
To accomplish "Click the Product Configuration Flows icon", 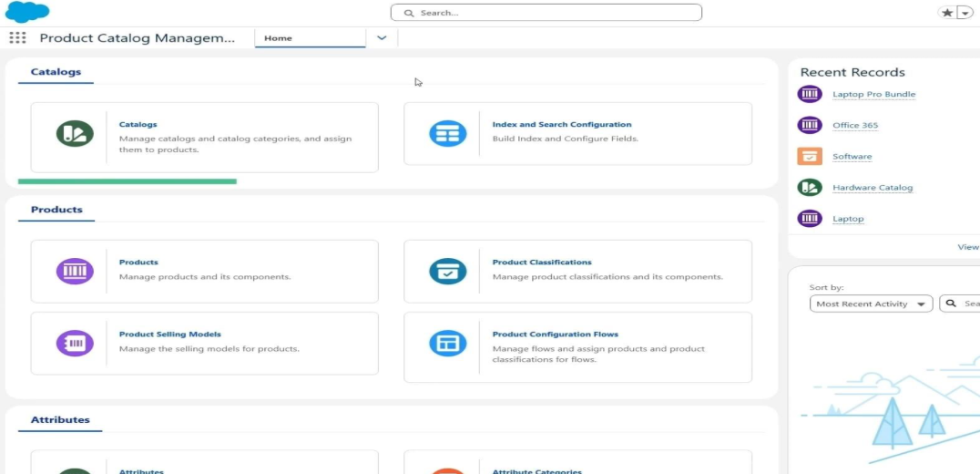I will [x=447, y=343].
